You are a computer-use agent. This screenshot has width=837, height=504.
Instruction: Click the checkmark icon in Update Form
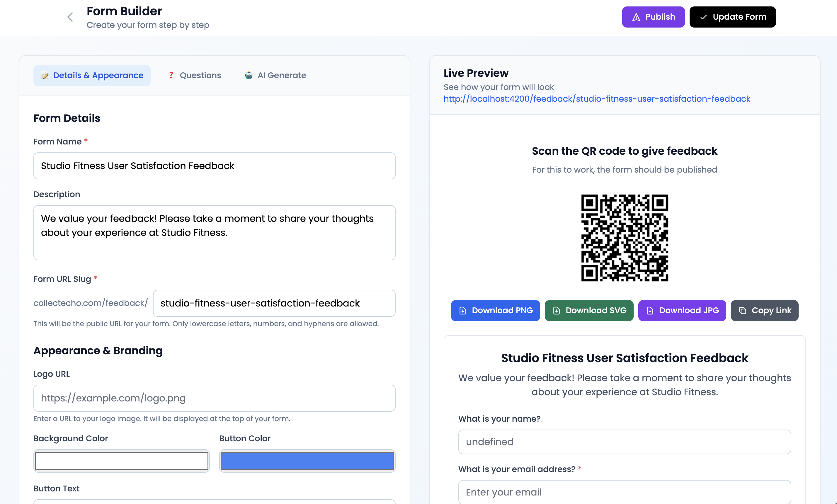coord(703,17)
